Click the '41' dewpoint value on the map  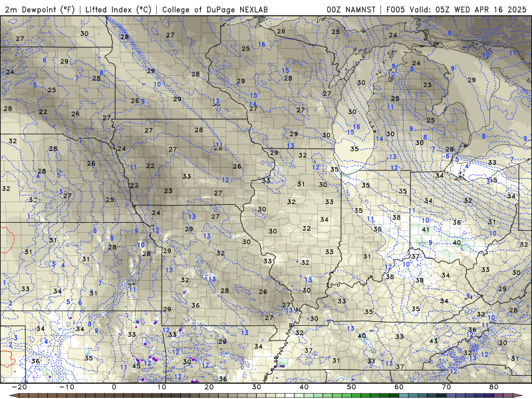click(x=426, y=229)
